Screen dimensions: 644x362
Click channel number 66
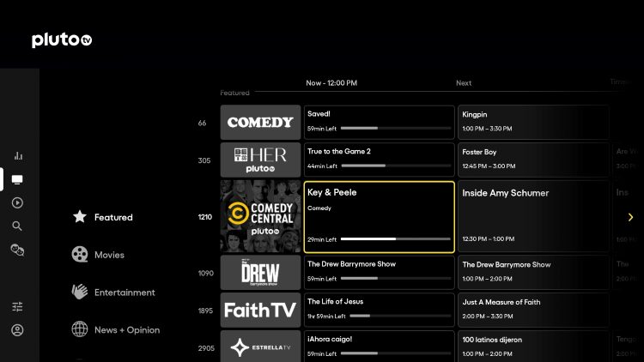point(202,124)
